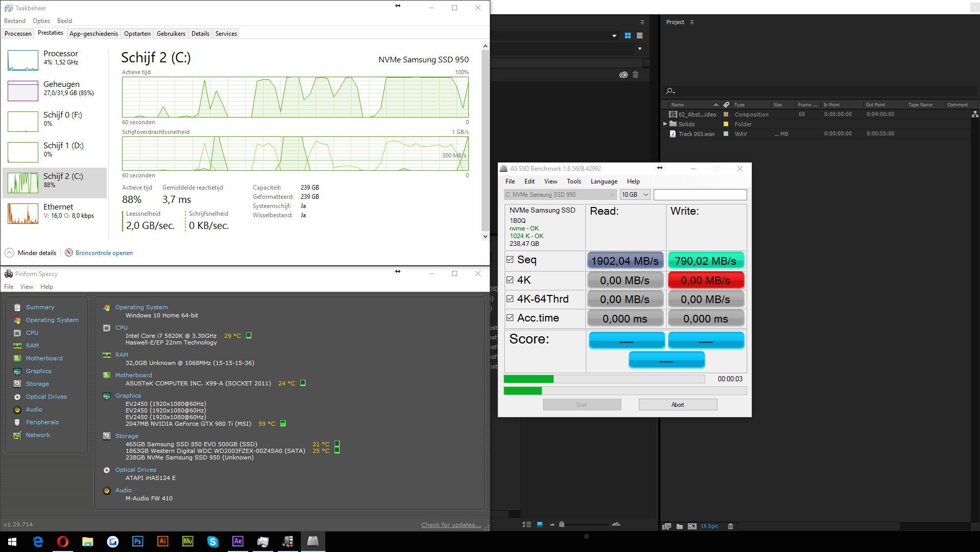Open Opera browser from the taskbar
Viewport: 980px width, 552px height.
[x=62, y=541]
